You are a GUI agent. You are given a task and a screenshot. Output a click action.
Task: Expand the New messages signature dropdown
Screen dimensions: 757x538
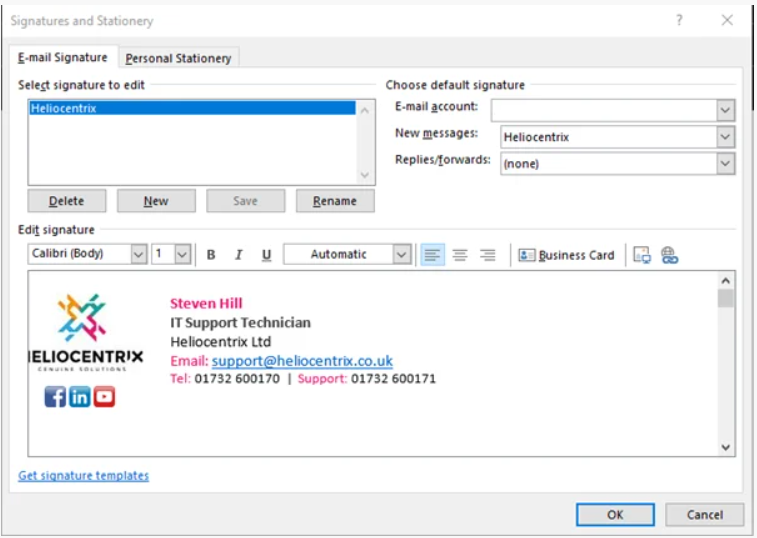click(x=725, y=137)
